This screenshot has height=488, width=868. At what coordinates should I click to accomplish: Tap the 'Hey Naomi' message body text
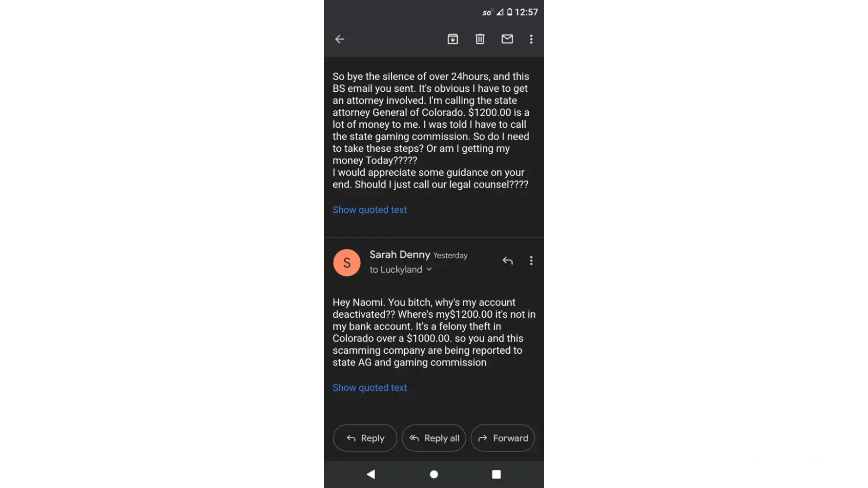(x=434, y=332)
